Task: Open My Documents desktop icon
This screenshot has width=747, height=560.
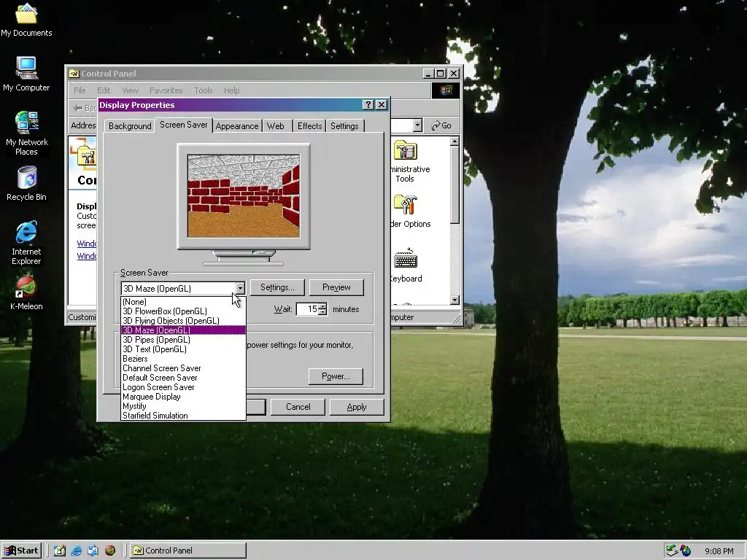Action: 26,20
